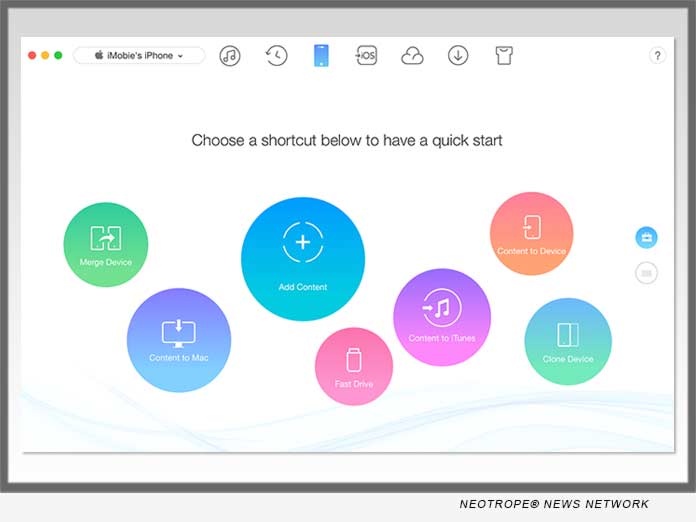The height and width of the screenshot is (522, 696).
Task: Click the Content to iTunes bubble
Action: coord(442,317)
